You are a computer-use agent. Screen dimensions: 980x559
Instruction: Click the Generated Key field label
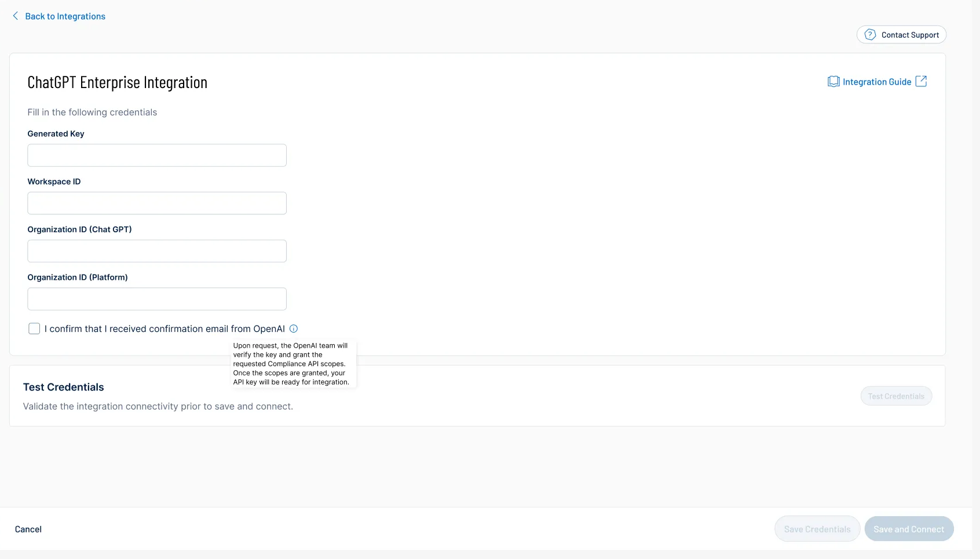point(56,134)
